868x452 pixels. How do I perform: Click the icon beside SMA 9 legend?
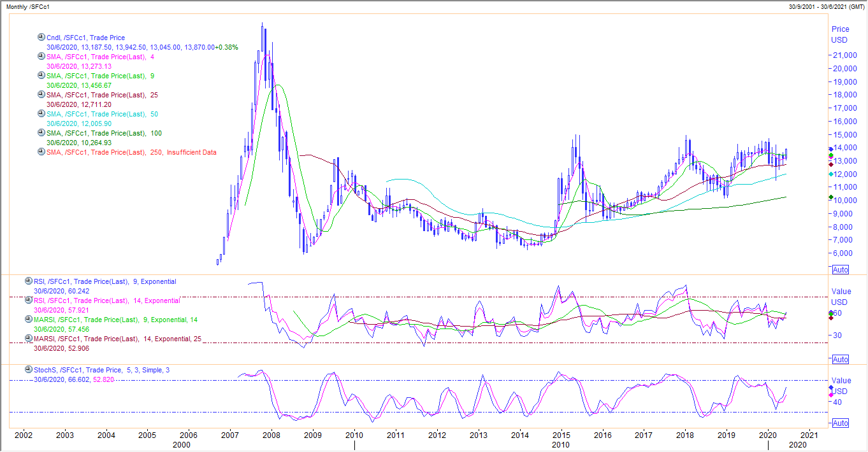(x=41, y=76)
